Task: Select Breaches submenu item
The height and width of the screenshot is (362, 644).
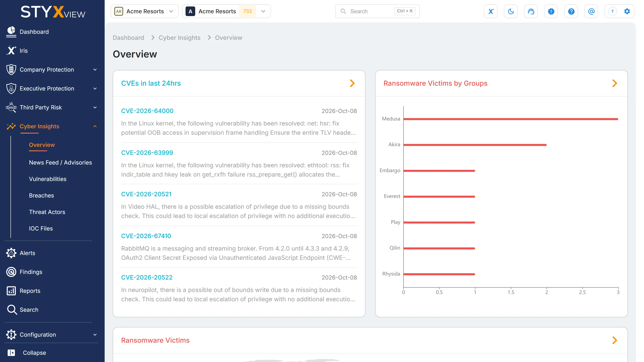Action: click(41, 195)
